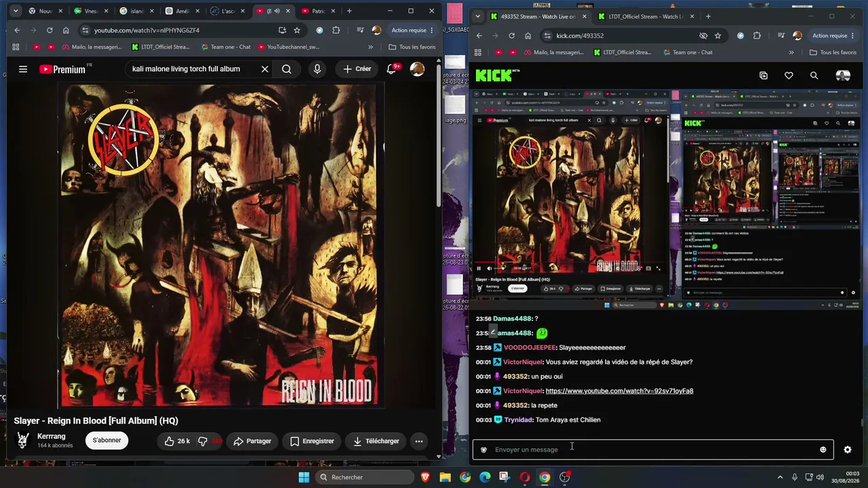The width and height of the screenshot is (868, 488).
Task: Show hidden bookmarks in the YouTube window
Action: [370, 47]
